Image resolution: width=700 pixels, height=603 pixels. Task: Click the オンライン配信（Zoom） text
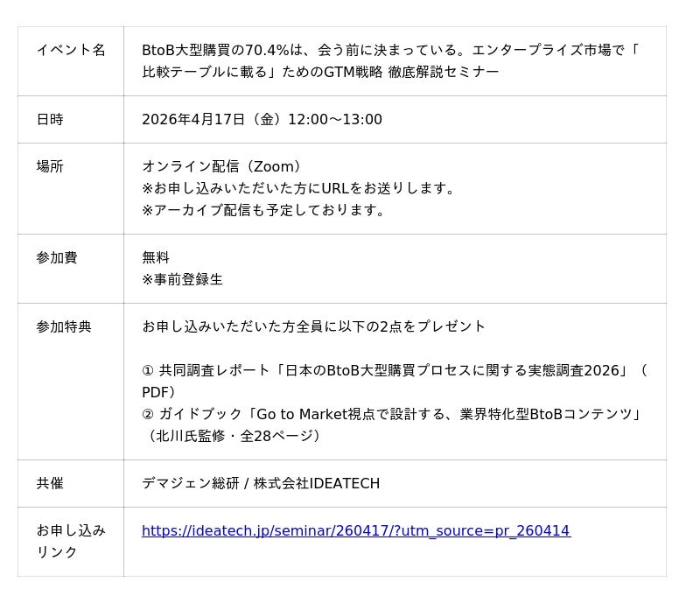[x=224, y=166]
